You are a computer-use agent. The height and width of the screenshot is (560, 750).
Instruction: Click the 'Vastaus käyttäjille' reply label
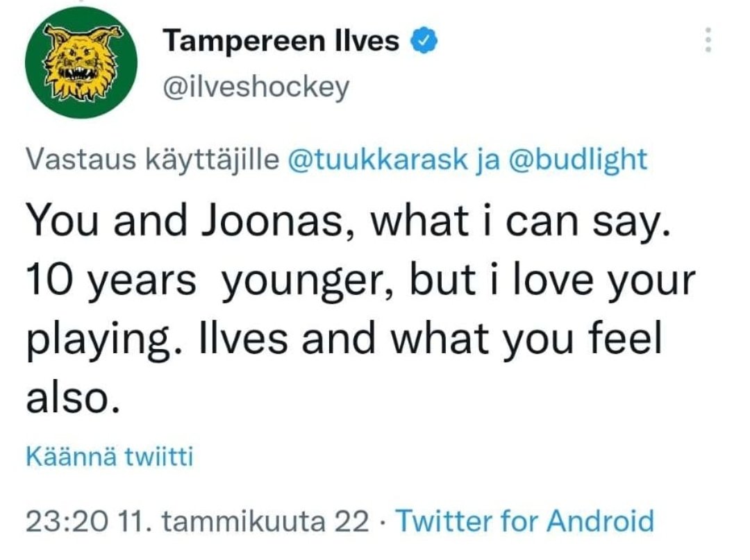coord(153,160)
